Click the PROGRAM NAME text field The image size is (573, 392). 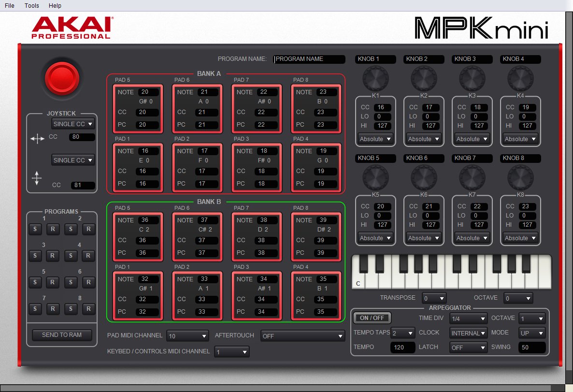[309, 59]
